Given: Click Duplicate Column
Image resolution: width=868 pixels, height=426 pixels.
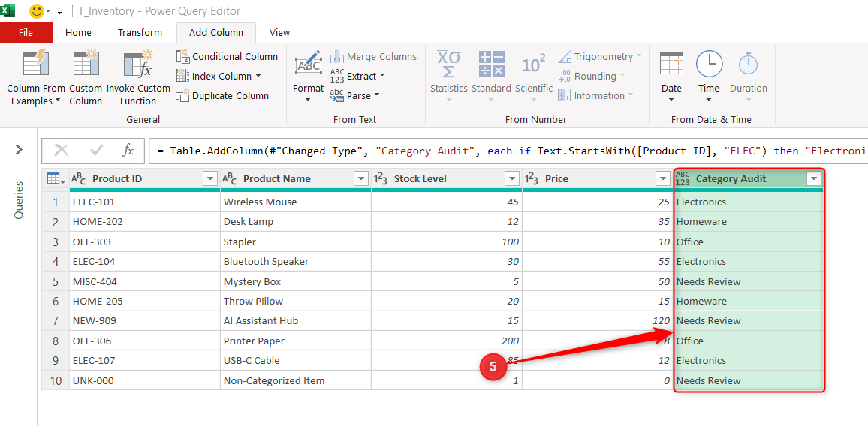Looking at the screenshot, I should [x=222, y=95].
